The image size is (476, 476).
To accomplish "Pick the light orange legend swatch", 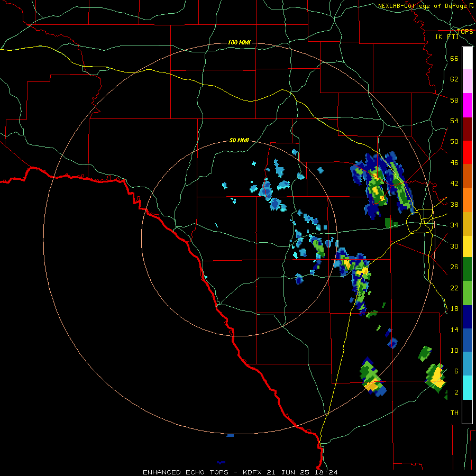I will pos(467,200).
